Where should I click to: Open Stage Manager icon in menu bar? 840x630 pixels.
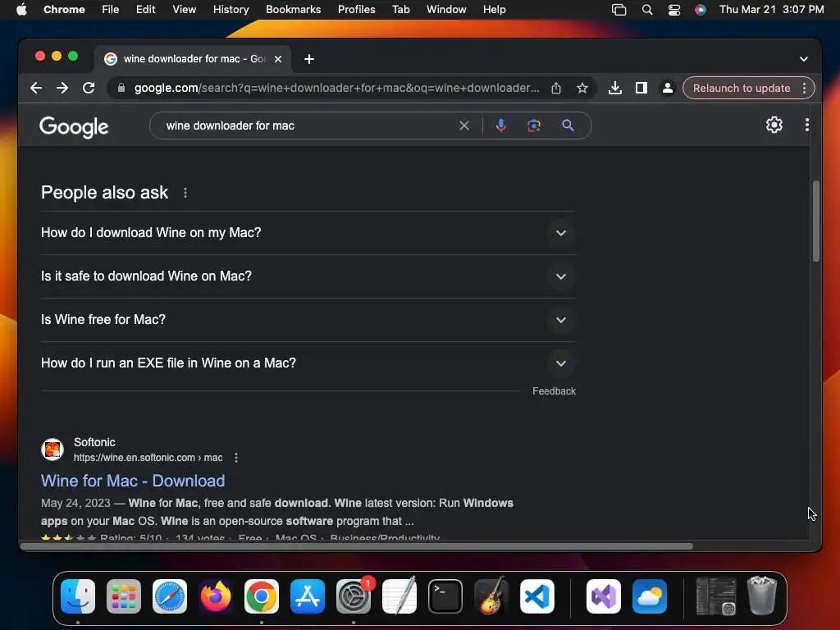click(619, 10)
